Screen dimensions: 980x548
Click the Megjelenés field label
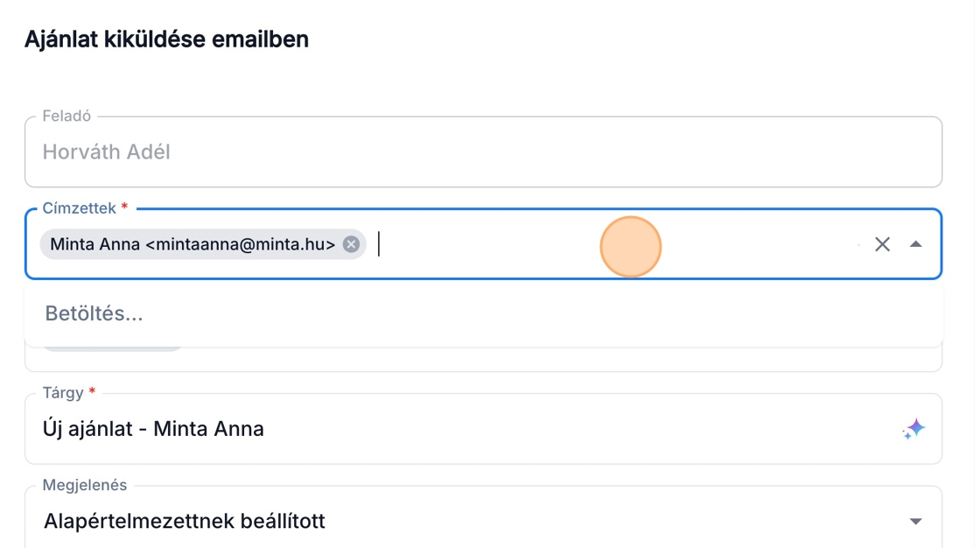click(84, 485)
